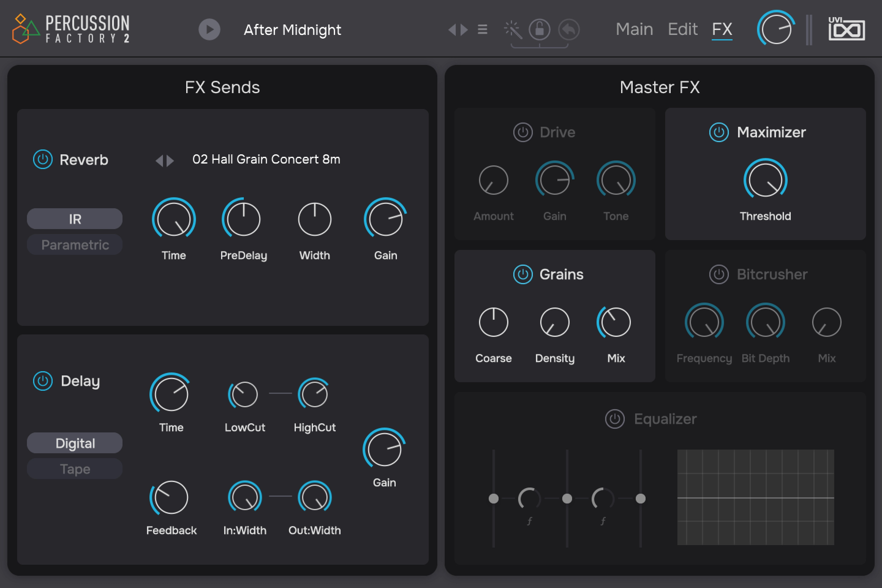The height and width of the screenshot is (588, 882).
Task: Click the Equalizer curve grid display
Action: click(x=756, y=497)
